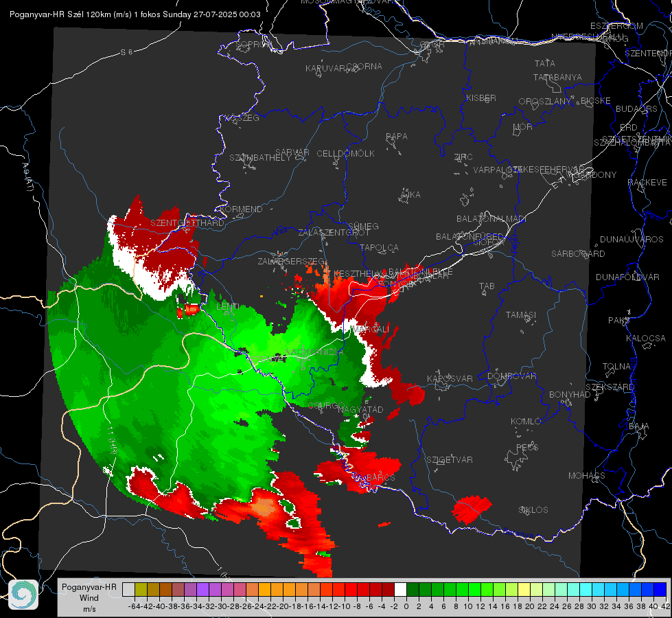Image resolution: width=672 pixels, height=618 pixels.
Task: Click the DUNAUJVAROS label
Action: pyautogui.click(x=632, y=240)
